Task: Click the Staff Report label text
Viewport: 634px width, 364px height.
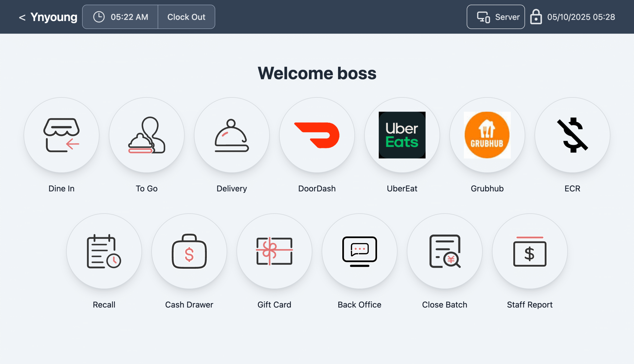Action: pos(530,305)
